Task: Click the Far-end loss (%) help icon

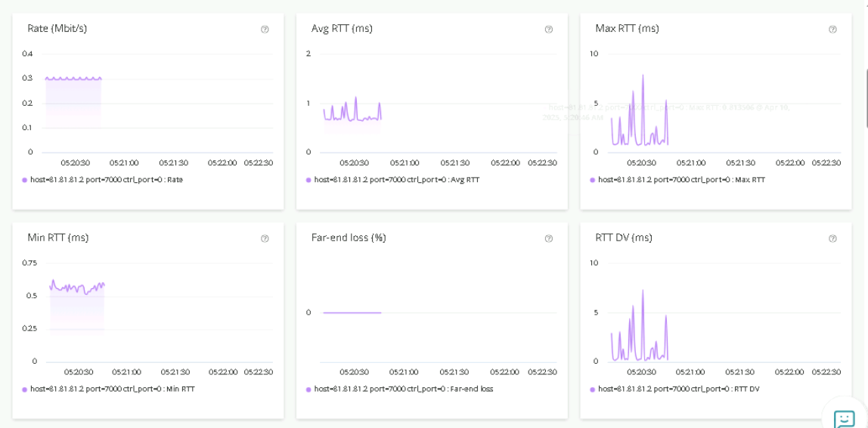Action: [548, 238]
